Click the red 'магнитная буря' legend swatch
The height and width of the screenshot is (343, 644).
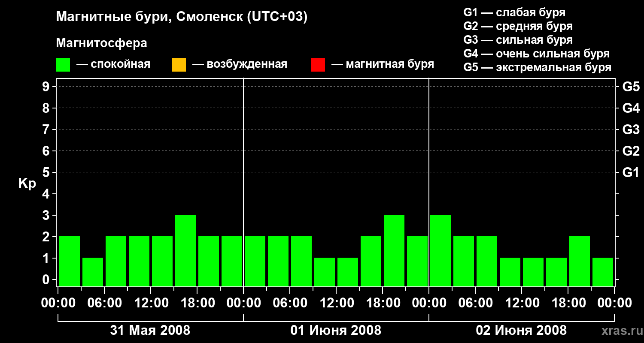pyautogui.click(x=318, y=65)
